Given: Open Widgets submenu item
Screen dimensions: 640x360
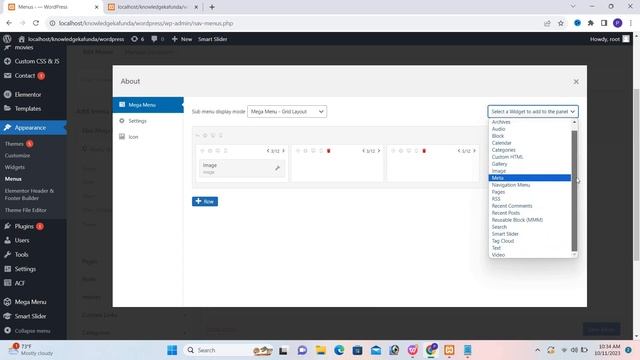Looking at the screenshot, I should click(x=15, y=167).
